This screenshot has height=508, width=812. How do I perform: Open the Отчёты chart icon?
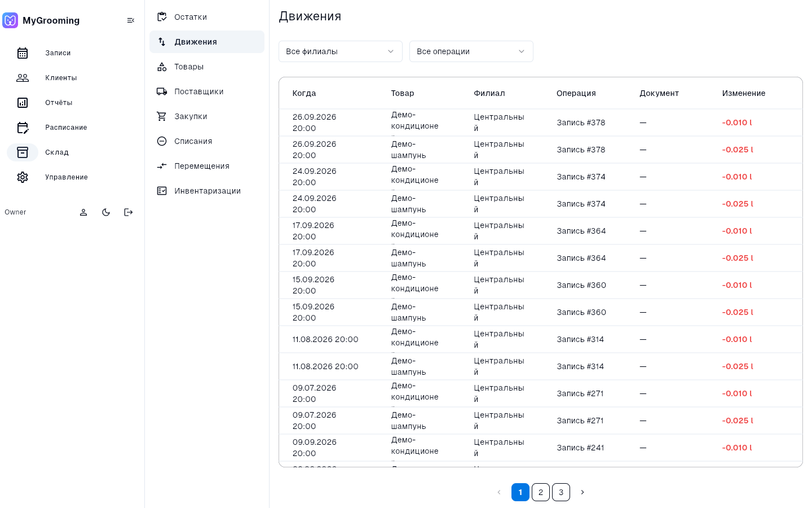23,103
